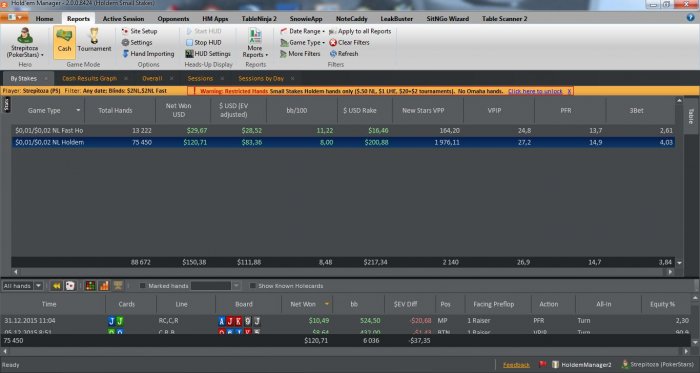Select the Cash game mode icon
Viewport: 700px width, 373px height.
[x=64, y=42]
